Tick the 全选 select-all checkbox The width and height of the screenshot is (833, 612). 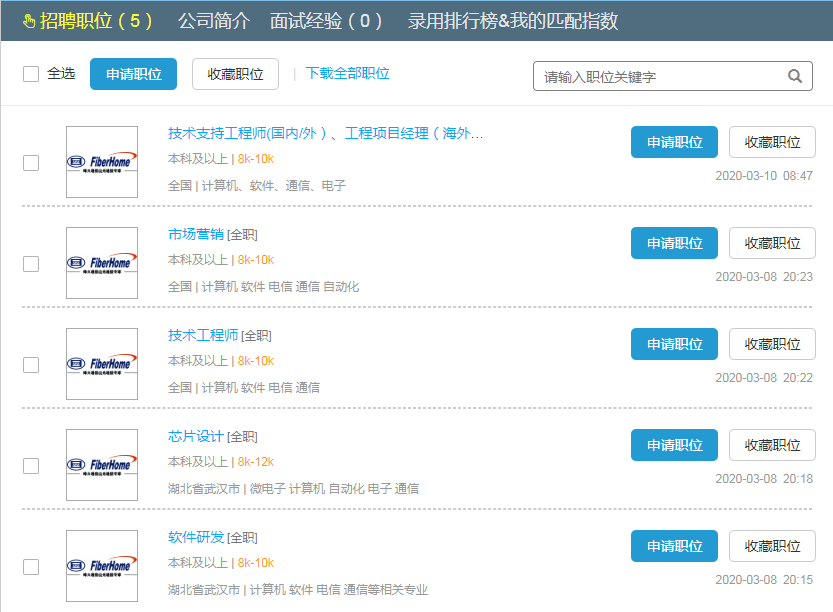click(x=31, y=74)
